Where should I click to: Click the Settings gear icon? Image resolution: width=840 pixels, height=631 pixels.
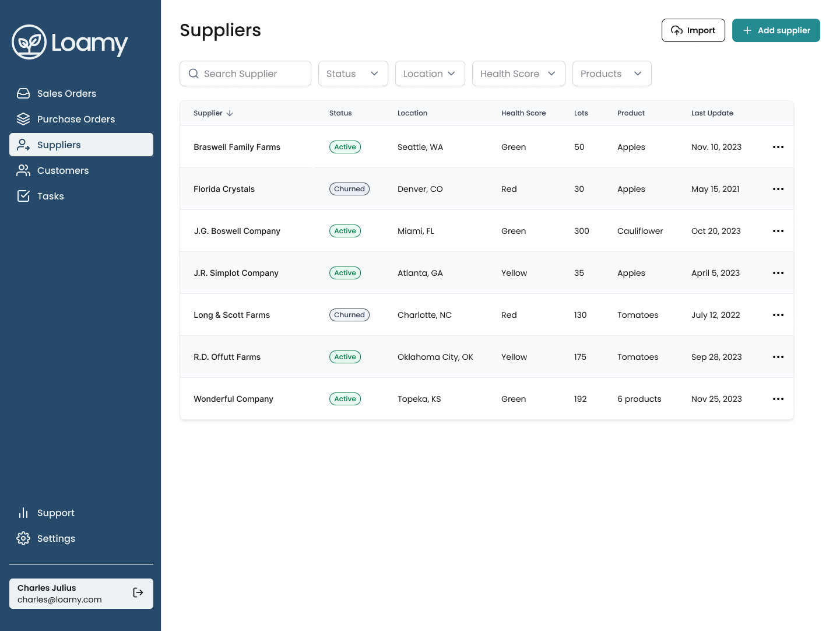point(23,538)
